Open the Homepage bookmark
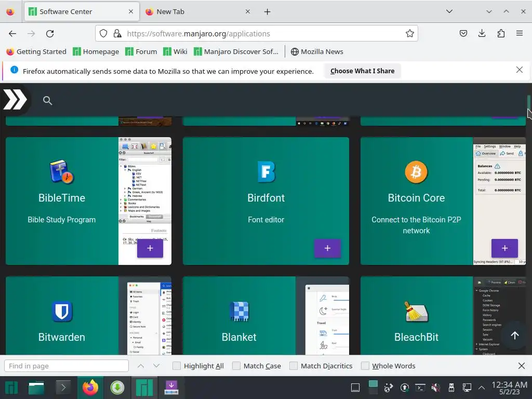The width and height of the screenshot is (532, 399). click(x=96, y=51)
